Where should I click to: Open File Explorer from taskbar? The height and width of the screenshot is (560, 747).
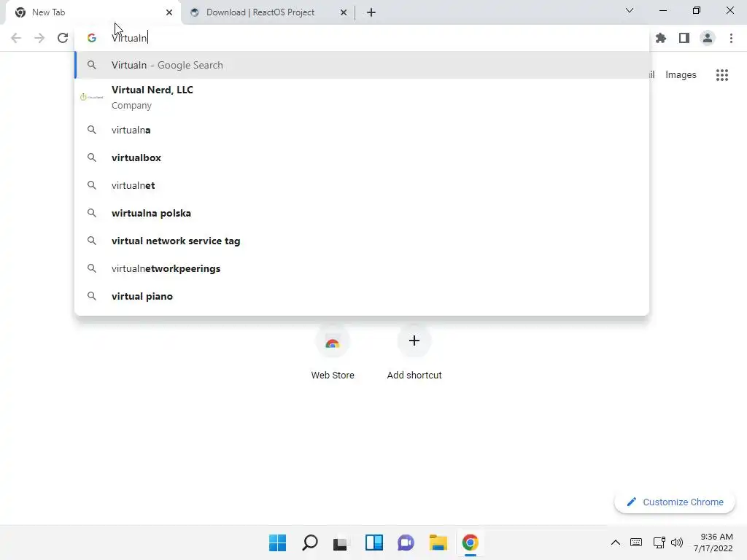438,542
